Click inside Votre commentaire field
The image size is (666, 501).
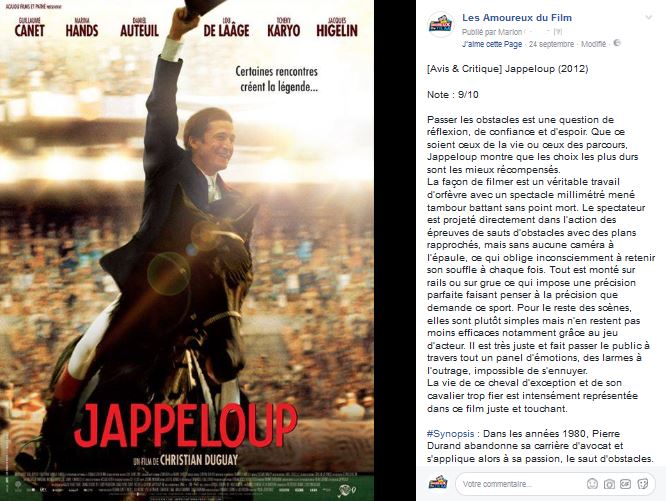pyautogui.click(x=521, y=484)
